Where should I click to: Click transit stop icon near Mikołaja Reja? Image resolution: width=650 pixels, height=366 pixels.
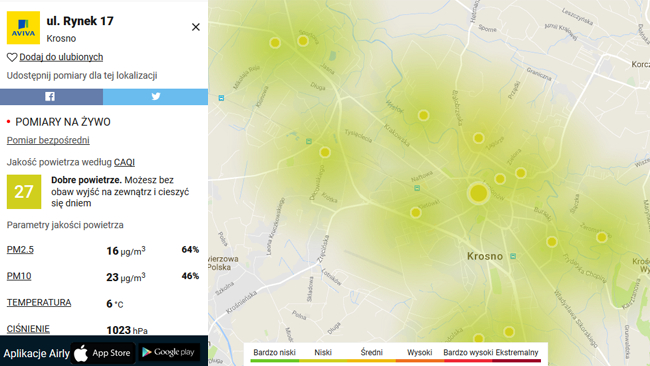pos(221,98)
